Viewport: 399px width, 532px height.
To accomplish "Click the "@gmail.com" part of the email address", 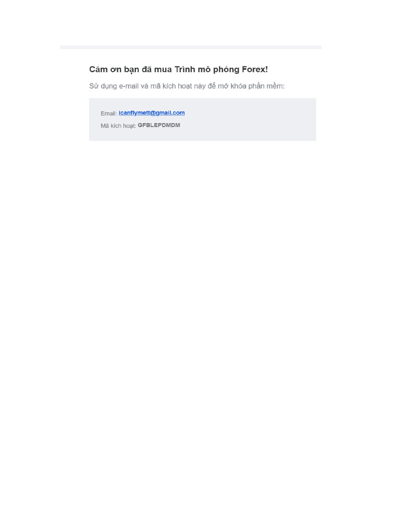I will click(167, 113).
